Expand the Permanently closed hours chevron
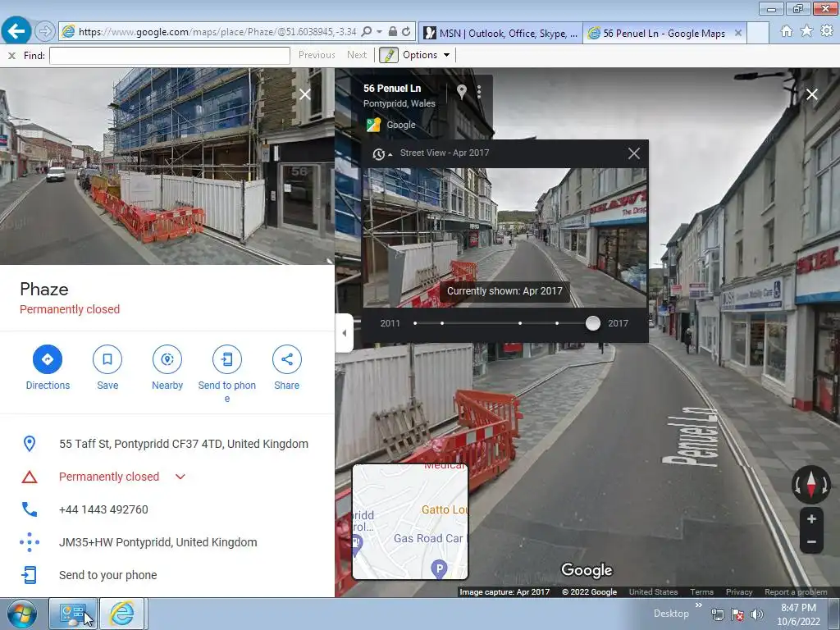Image resolution: width=840 pixels, height=630 pixels. click(180, 477)
